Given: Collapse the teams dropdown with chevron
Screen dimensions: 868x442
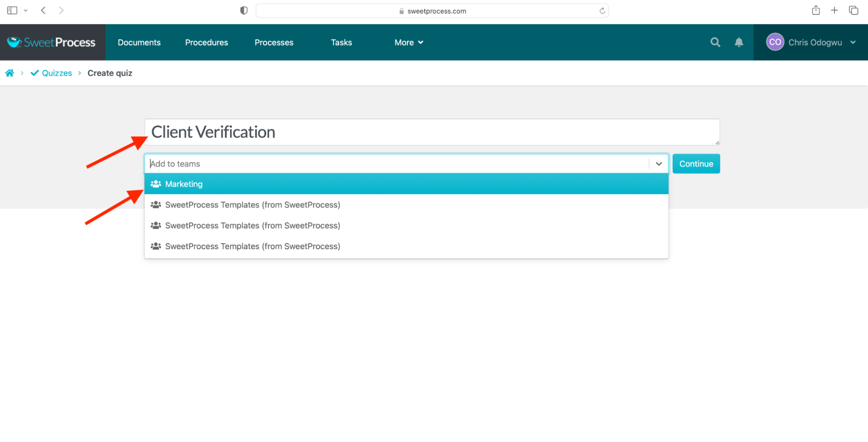Looking at the screenshot, I should pos(659,164).
